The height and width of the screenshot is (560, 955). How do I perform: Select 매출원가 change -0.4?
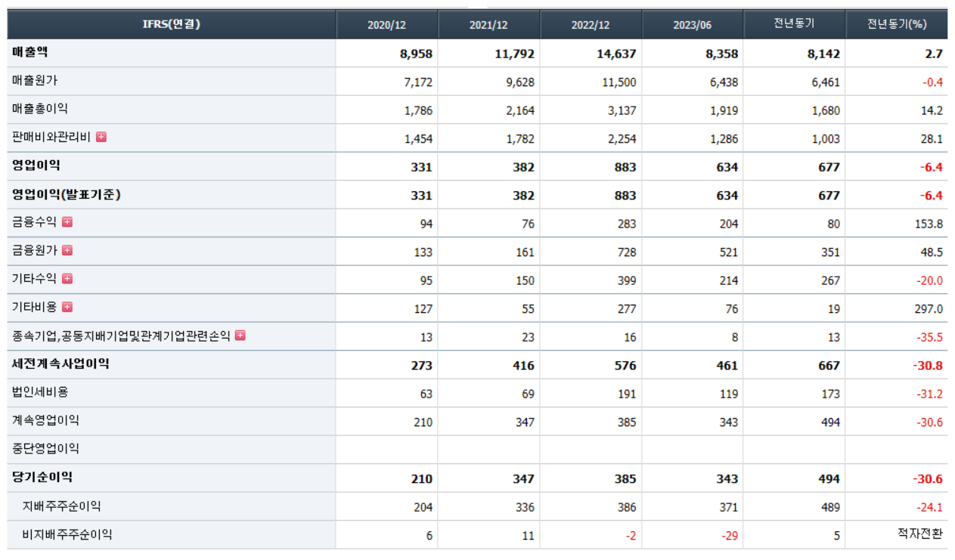coord(933,82)
